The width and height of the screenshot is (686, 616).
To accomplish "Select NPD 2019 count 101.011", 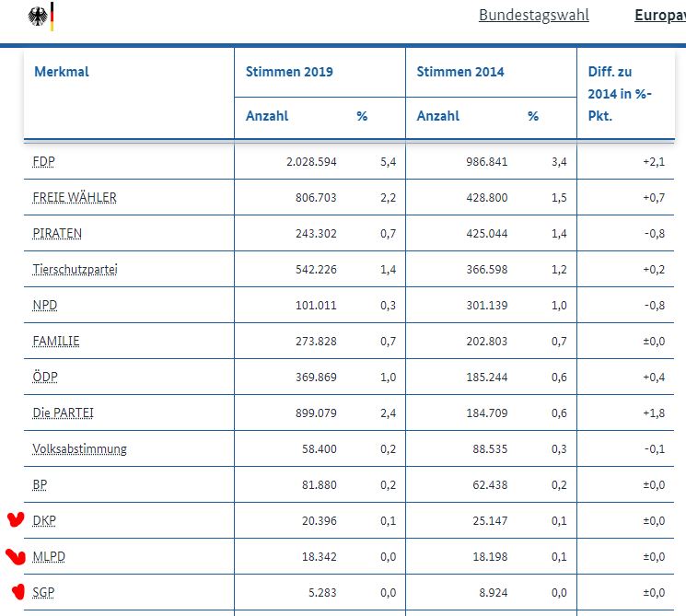I will point(316,306).
